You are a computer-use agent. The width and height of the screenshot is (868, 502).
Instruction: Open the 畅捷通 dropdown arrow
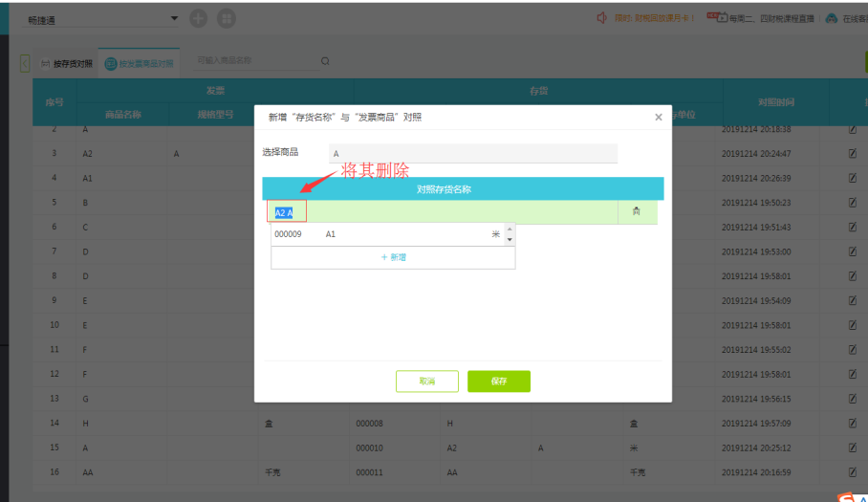click(x=174, y=18)
